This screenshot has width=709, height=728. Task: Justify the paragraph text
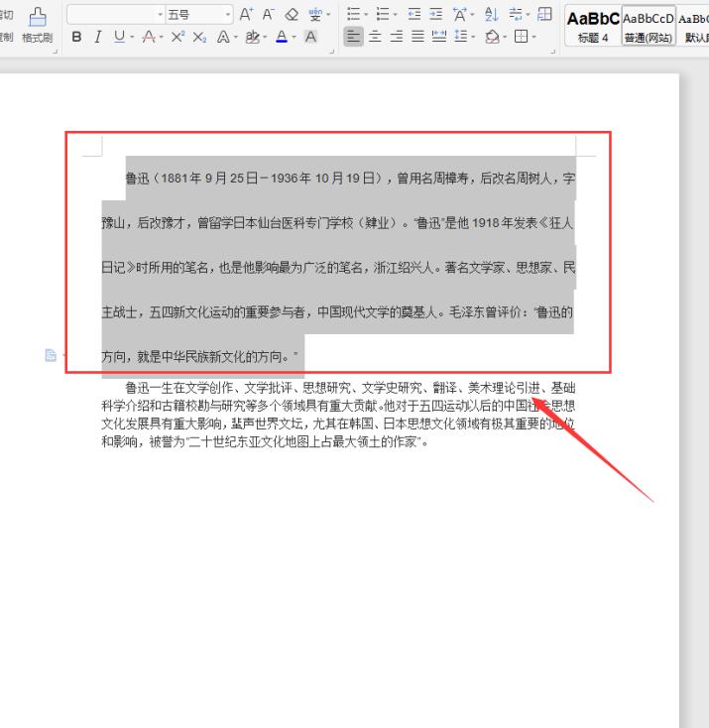pyautogui.click(x=417, y=37)
